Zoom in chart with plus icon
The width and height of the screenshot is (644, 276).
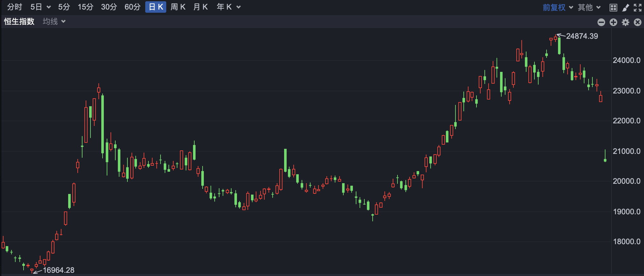[613, 22]
